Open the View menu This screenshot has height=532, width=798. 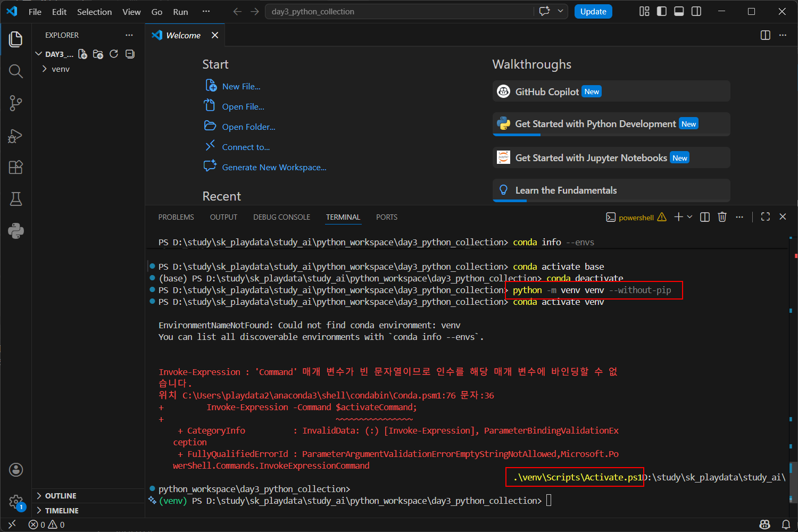coord(131,12)
